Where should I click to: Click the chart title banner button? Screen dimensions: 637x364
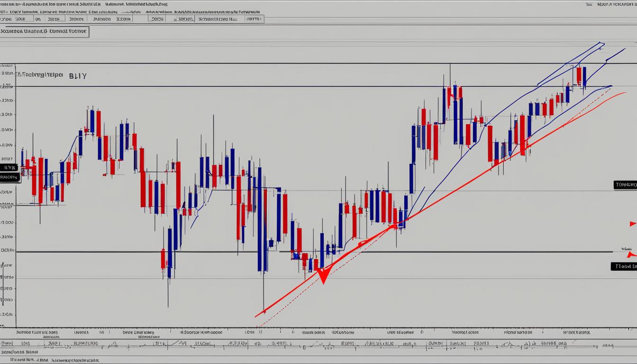point(45,31)
